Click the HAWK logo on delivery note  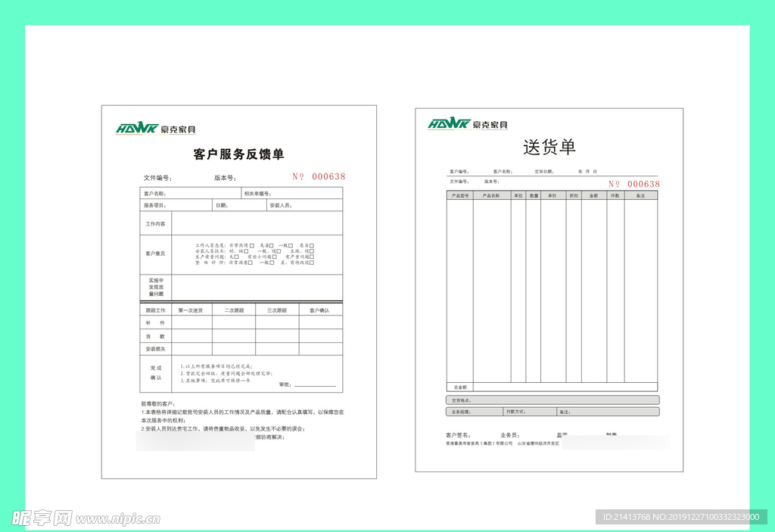(x=468, y=123)
